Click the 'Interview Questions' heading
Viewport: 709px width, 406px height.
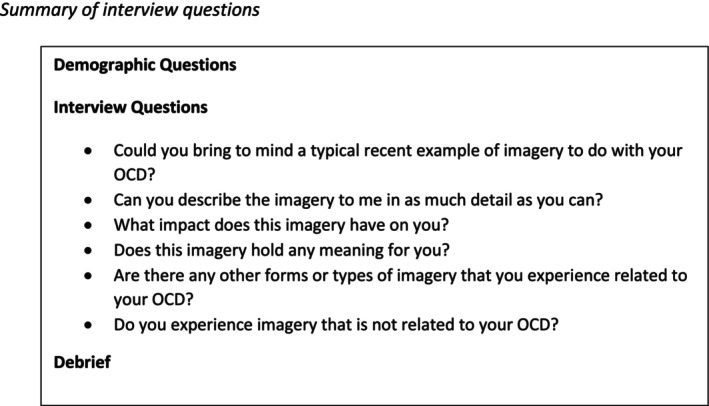click(x=130, y=108)
